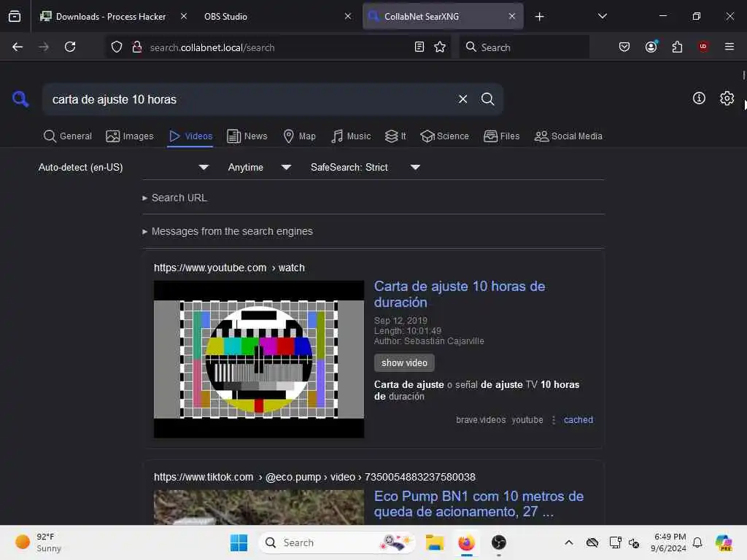Viewport: 747px width, 560px height.
Task: Open notifications bell in tray
Action: 697,542
